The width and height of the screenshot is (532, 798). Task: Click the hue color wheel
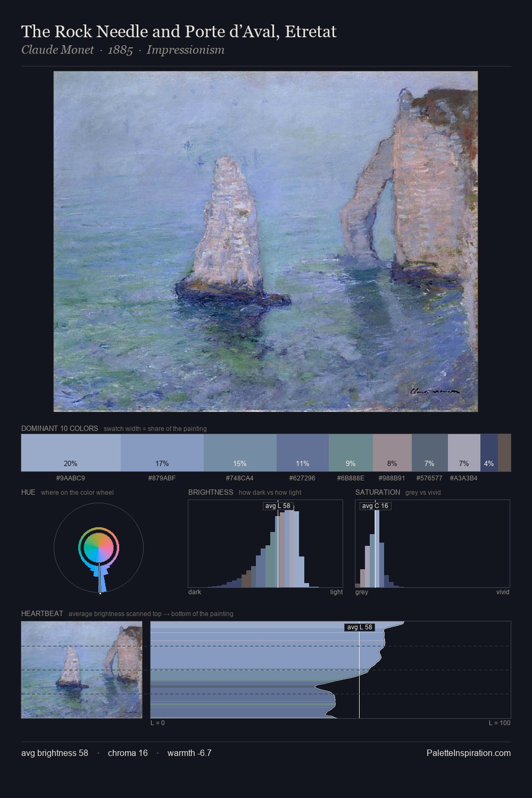pyautogui.click(x=98, y=547)
